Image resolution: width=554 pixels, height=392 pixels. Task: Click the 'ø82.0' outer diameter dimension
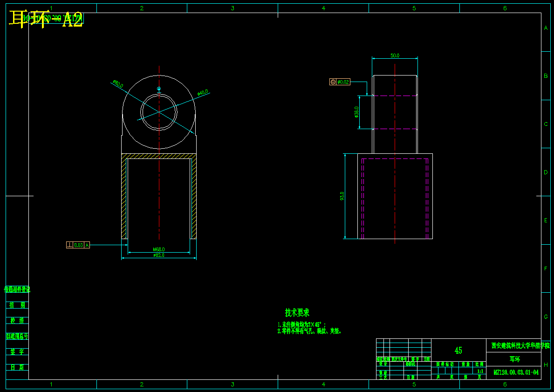[x=158, y=255]
